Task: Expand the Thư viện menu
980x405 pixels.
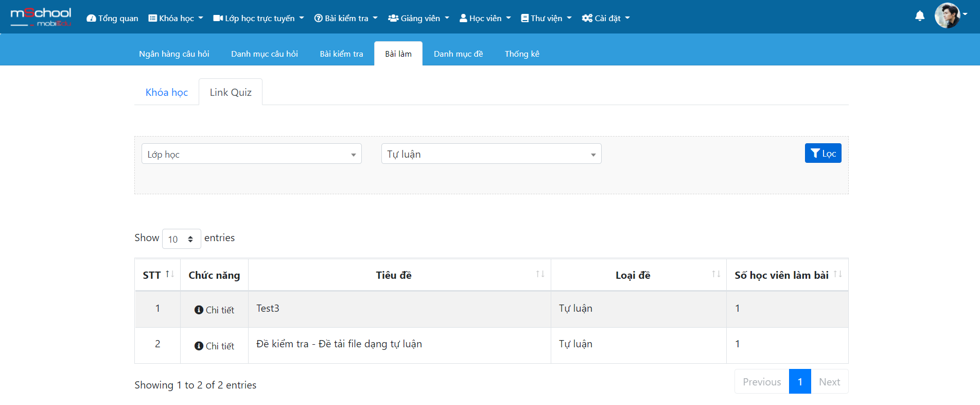Action: [546, 18]
